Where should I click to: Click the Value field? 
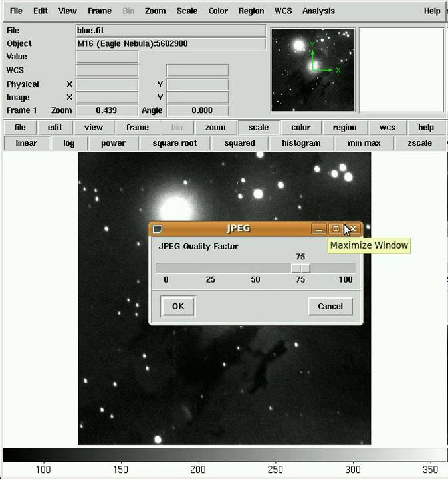[107, 57]
